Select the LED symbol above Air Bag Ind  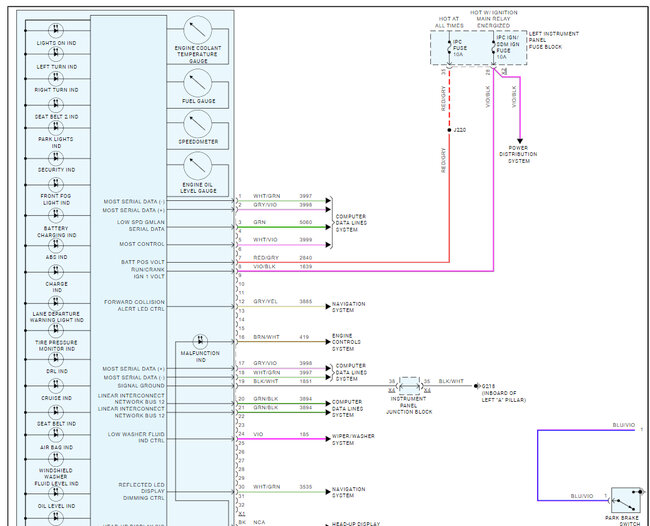pyautogui.click(x=56, y=434)
